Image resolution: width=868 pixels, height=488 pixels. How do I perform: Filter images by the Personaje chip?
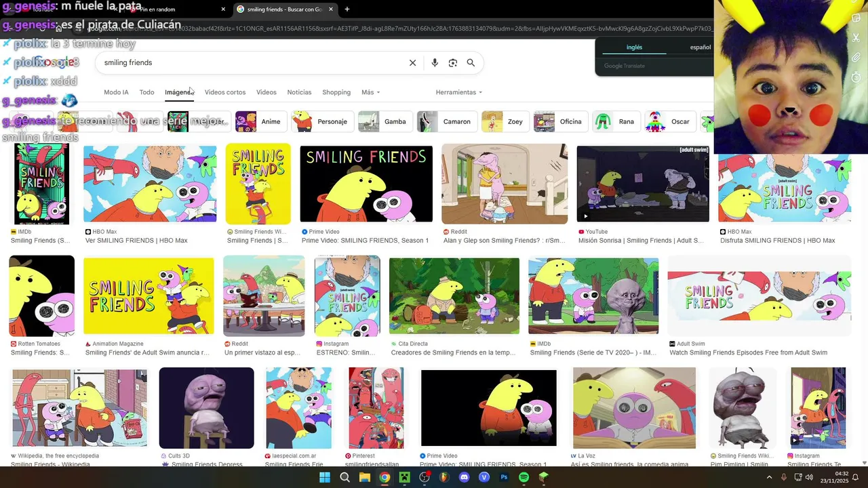click(323, 122)
